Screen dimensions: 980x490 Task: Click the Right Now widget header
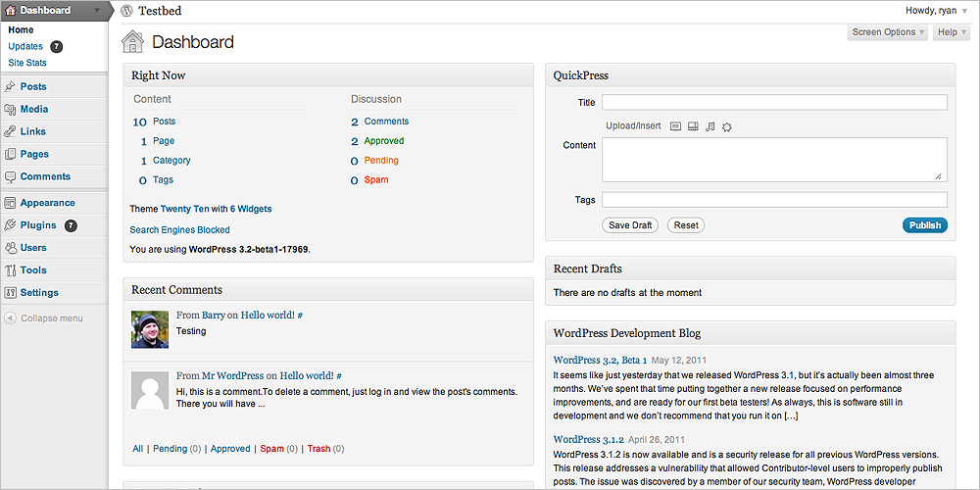[328, 75]
